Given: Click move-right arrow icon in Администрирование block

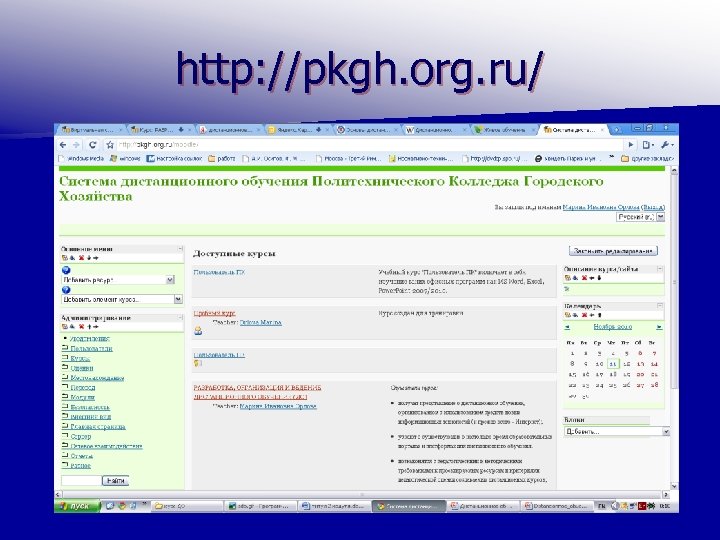Looking at the screenshot, I should (x=96, y=326).
